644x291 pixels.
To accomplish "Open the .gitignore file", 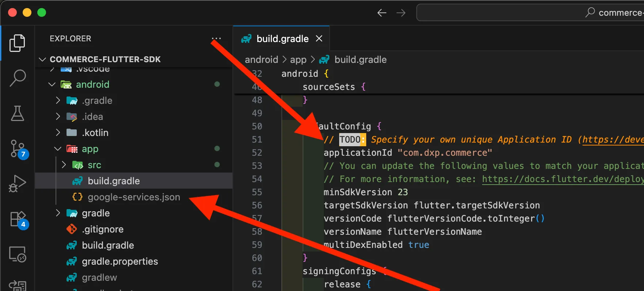I will tap(134, 229).
